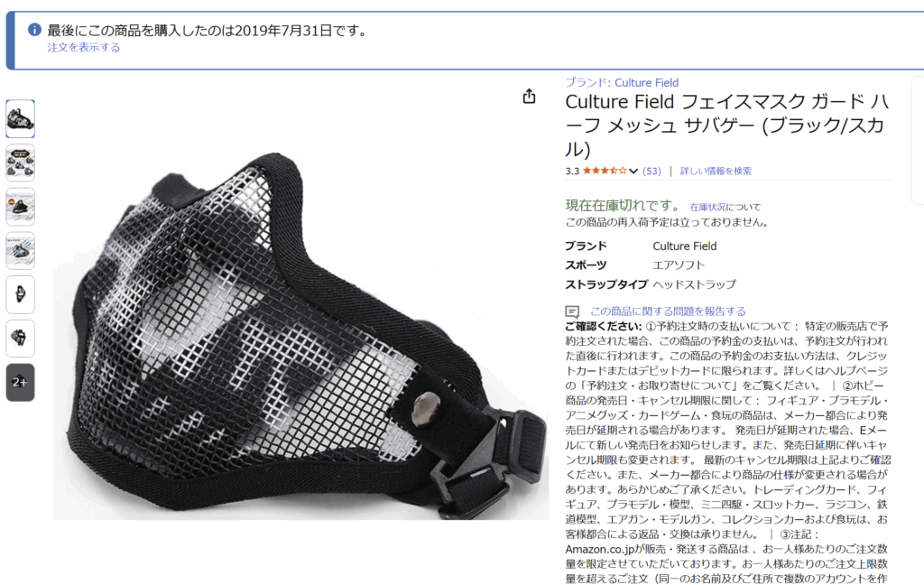The height and width of the screenshot is (585, 924).
Task: Select the third product thumbnail
Action: tap(21, 207)
